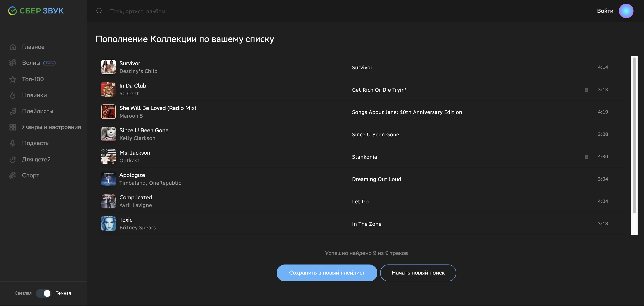The width and height of the screenshot is (644, 306).
Task: Open album Get Rich Or Die Tryin'
Action: coord(379,90)
